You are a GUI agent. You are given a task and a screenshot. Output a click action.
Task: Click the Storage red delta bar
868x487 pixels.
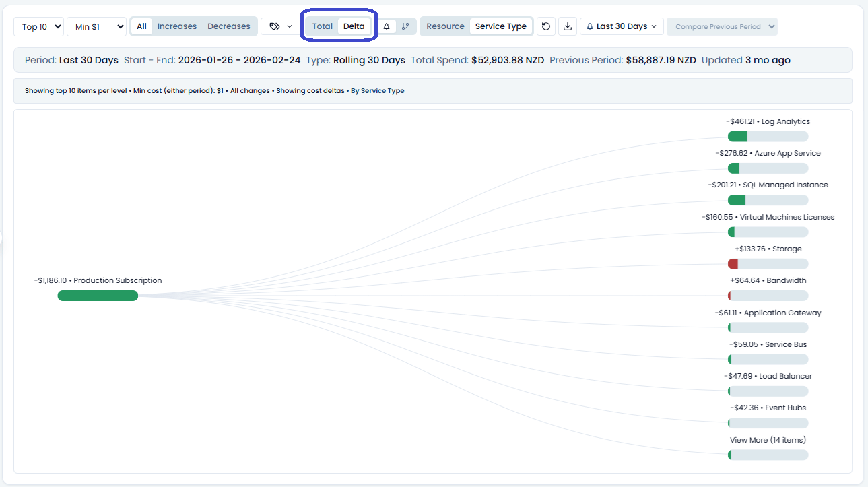tap(768, 264)
